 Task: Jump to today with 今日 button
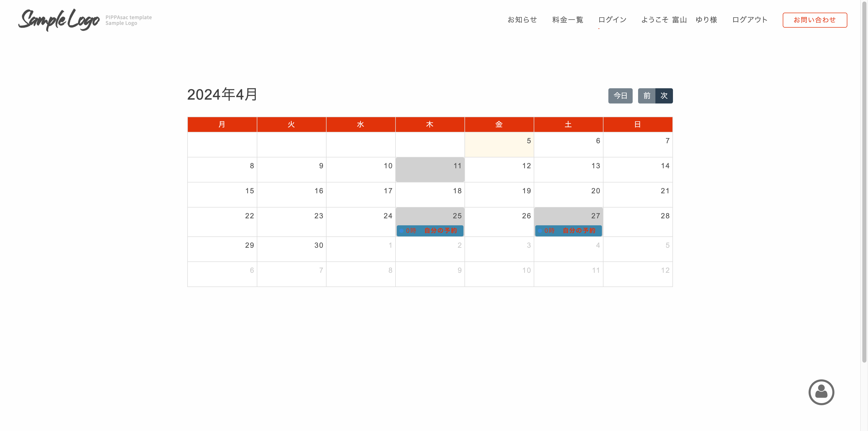[620, 96]
